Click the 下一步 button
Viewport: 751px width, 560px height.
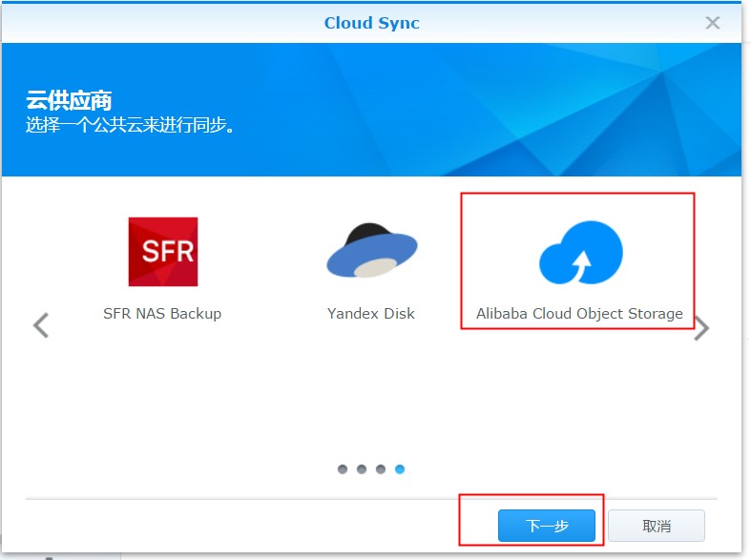(547, 526)
